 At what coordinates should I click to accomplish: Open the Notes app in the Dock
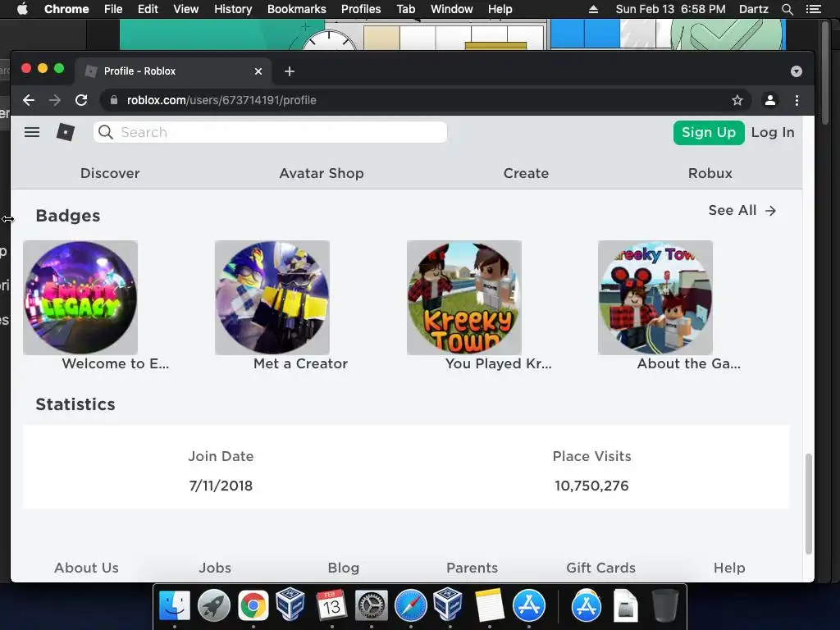click(x=489, y=605)
